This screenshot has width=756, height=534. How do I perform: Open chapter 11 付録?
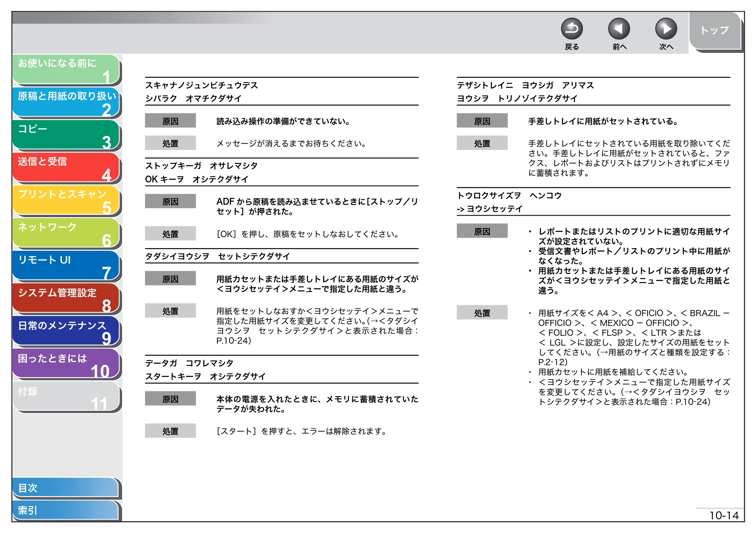click(x=66, y=397)
